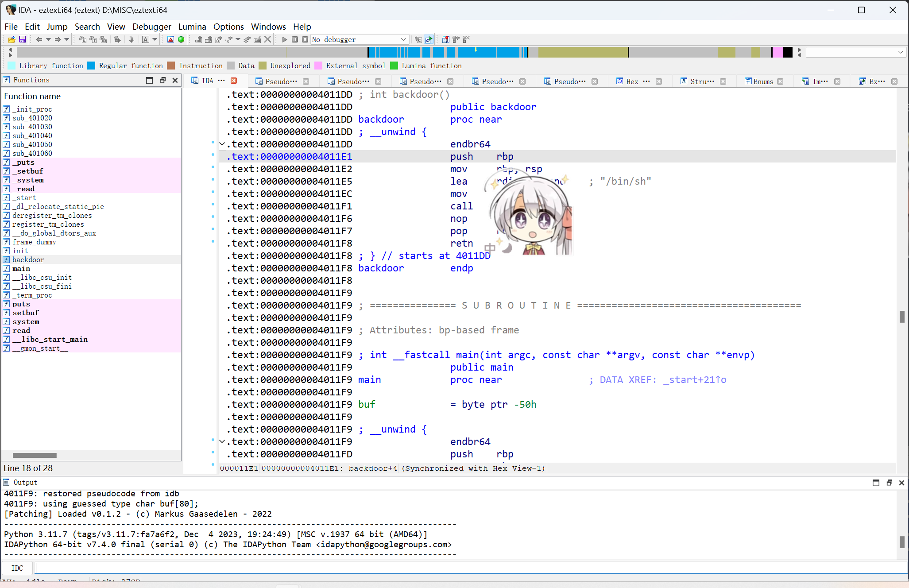Collapse the main function fold arrow

(222, 442)
